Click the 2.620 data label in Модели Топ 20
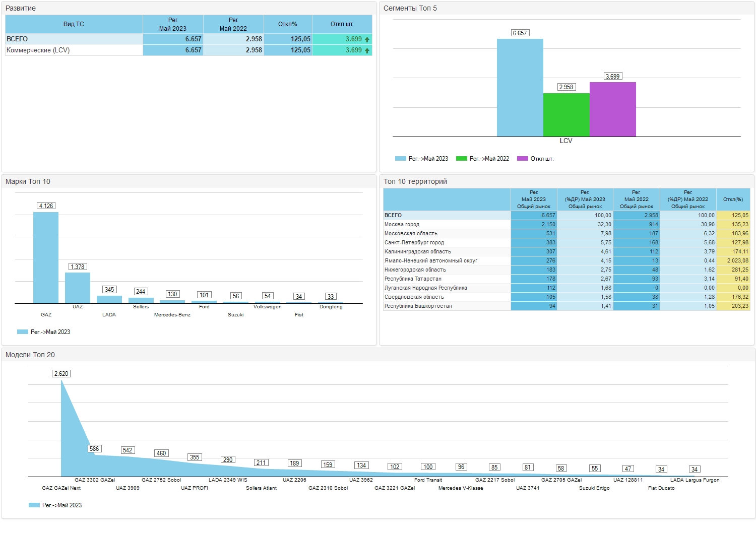 pos(61,374)
